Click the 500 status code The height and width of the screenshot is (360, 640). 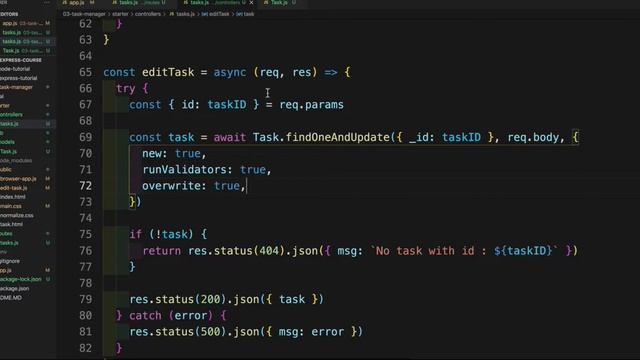pos(211,331)
